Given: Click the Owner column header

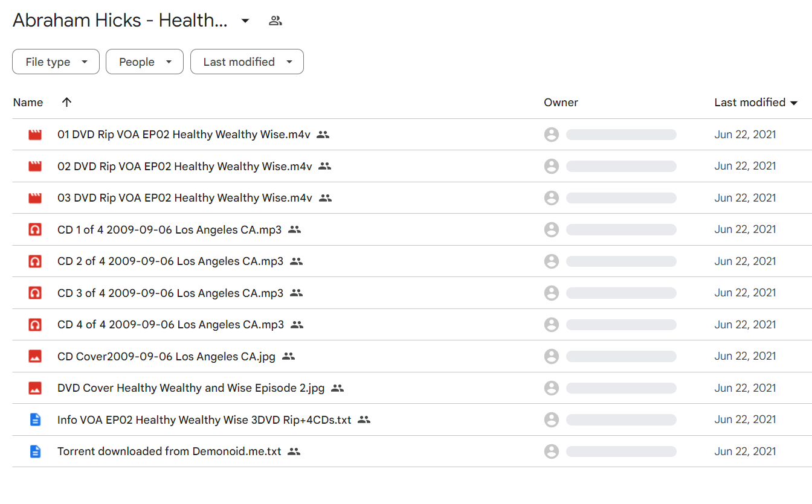Looking at the screenshot, I should [561, 103].
